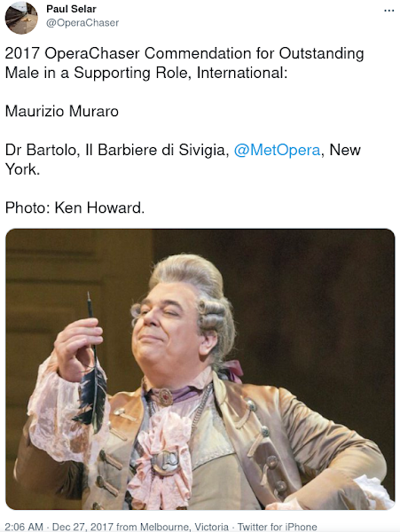Screen dimensions: 400x532
Task: Click the Dec 27, 2017 date
Action: pyautogui.click(x=82, y=527)
